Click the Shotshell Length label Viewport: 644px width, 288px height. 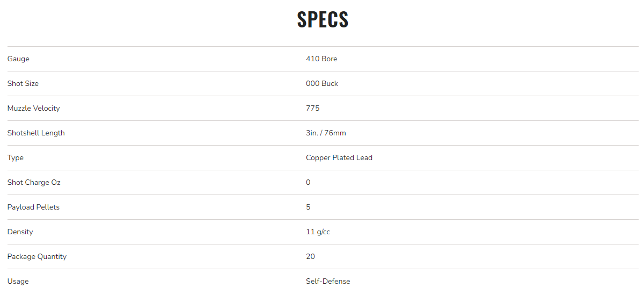(x=36, y=133)
